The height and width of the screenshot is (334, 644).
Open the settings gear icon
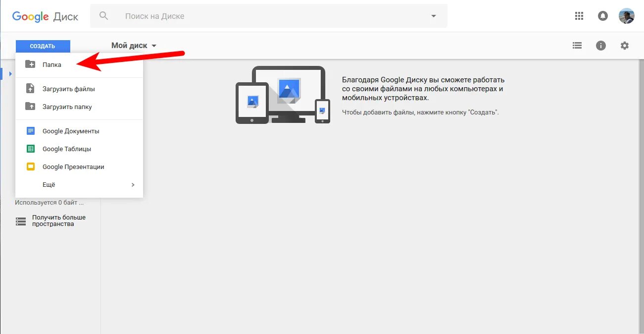tap(625, 46)
